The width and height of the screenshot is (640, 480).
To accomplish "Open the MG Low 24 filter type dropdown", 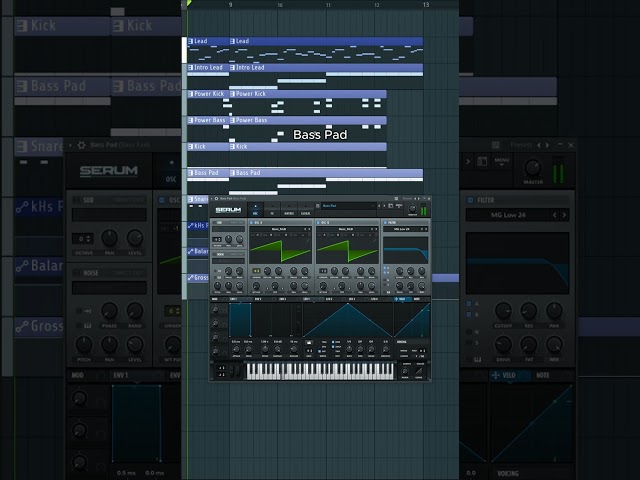I will point(401,229).
